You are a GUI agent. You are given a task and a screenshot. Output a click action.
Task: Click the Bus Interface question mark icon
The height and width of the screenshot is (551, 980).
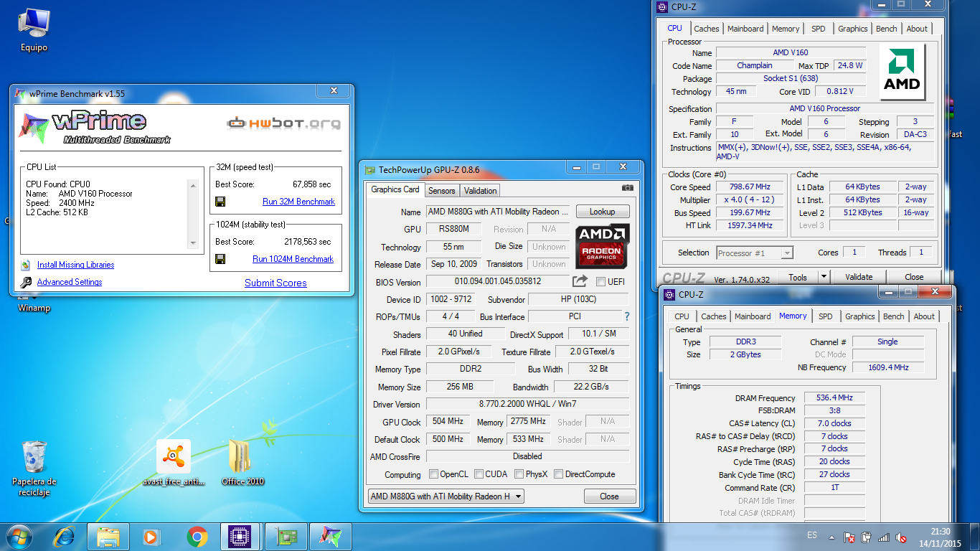pyautogui.click(x=627, y=316)
